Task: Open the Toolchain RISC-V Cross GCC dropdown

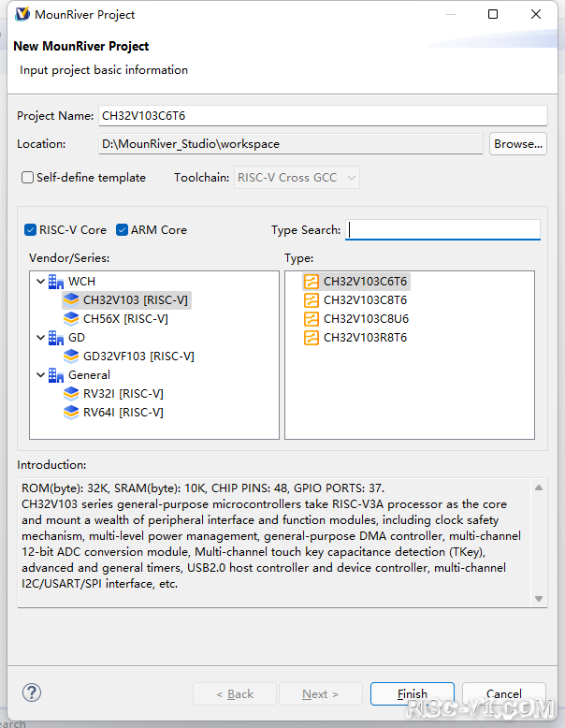Action: click(297, 178)
